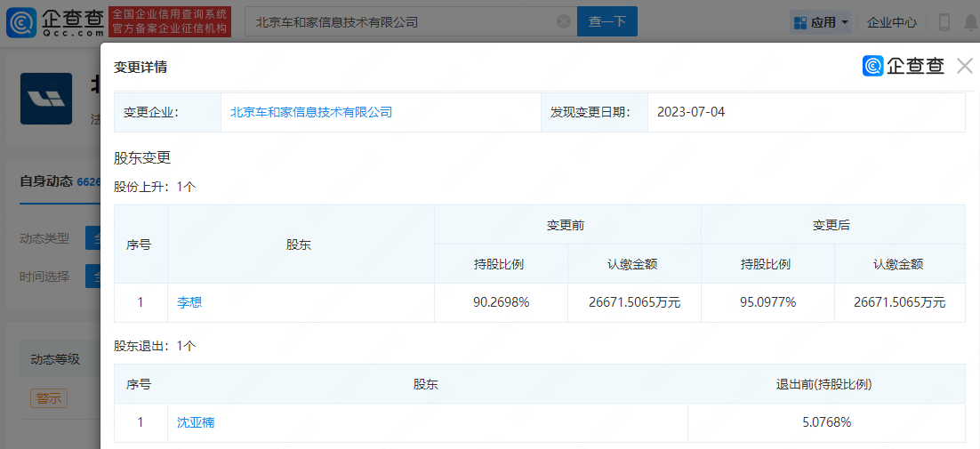
Task: Open the 北京车和家信息技术有限公司 company link
Action: click(x=311, y=112)
